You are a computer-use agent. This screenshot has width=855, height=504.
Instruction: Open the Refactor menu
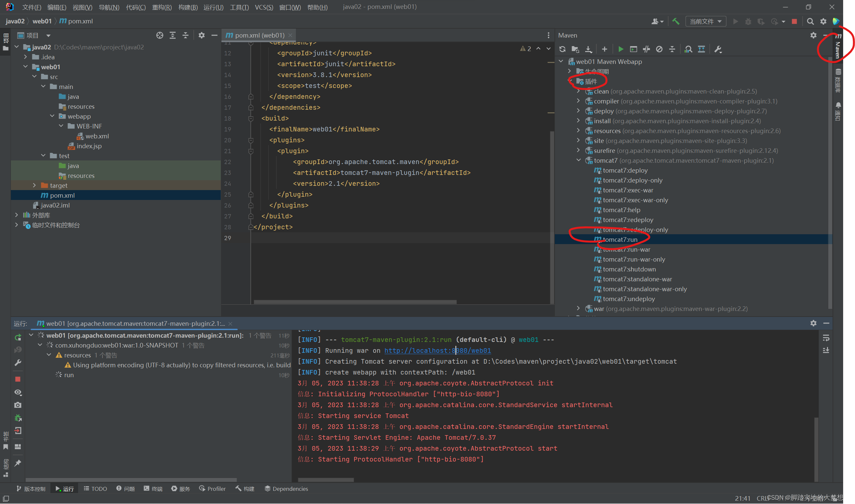(162, 7)
